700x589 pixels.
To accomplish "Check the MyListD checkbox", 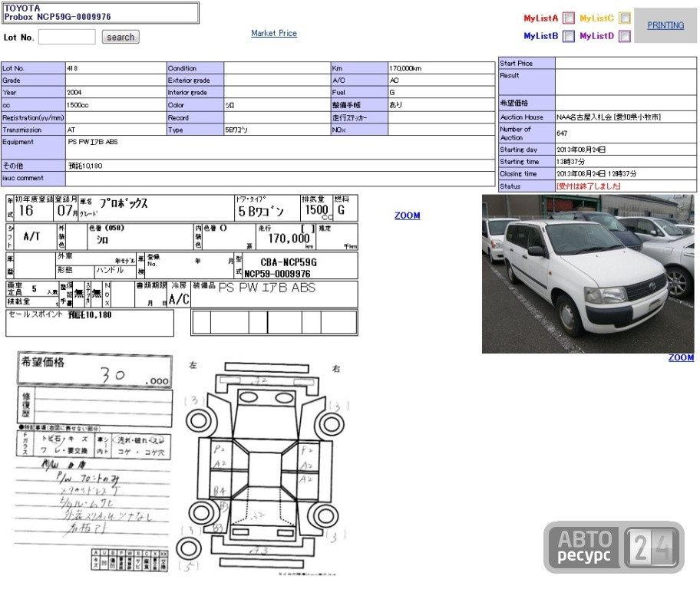I will pyautogui.click(x=625, y=36).
